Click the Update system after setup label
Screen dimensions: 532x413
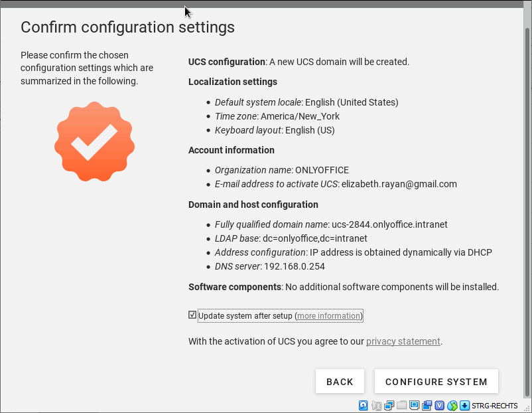pos(245,316)
